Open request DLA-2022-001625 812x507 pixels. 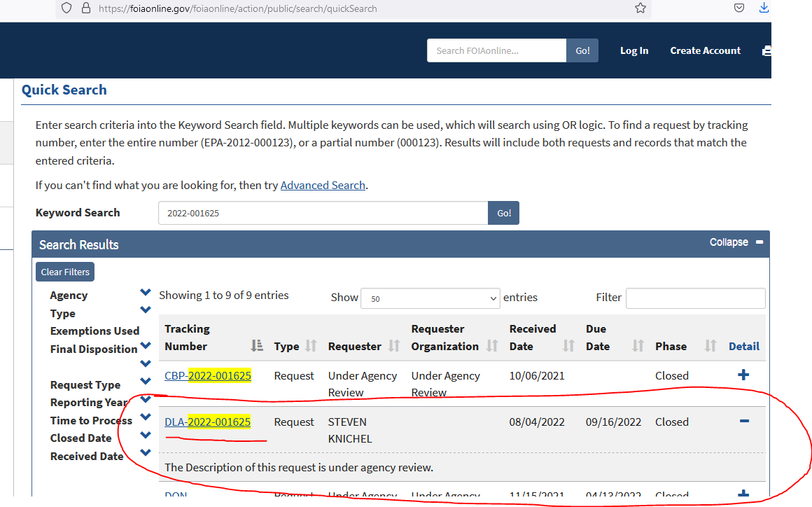click(208, 422)
